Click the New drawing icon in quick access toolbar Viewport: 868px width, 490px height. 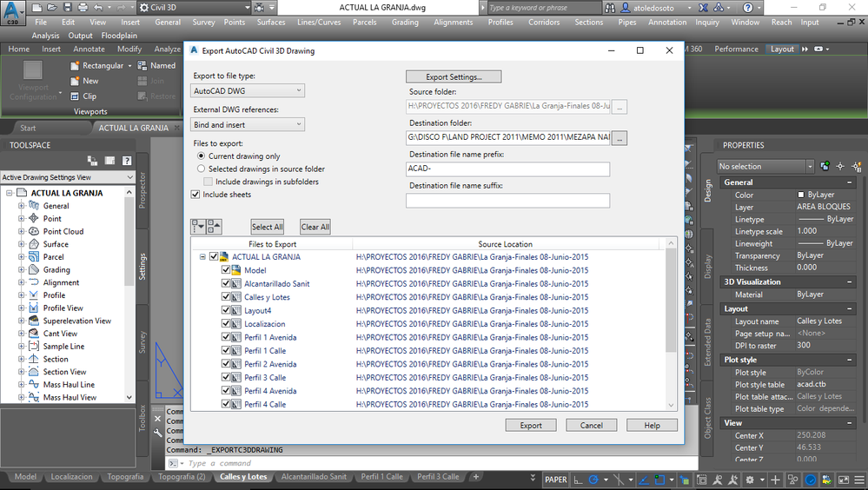point(36,8)
